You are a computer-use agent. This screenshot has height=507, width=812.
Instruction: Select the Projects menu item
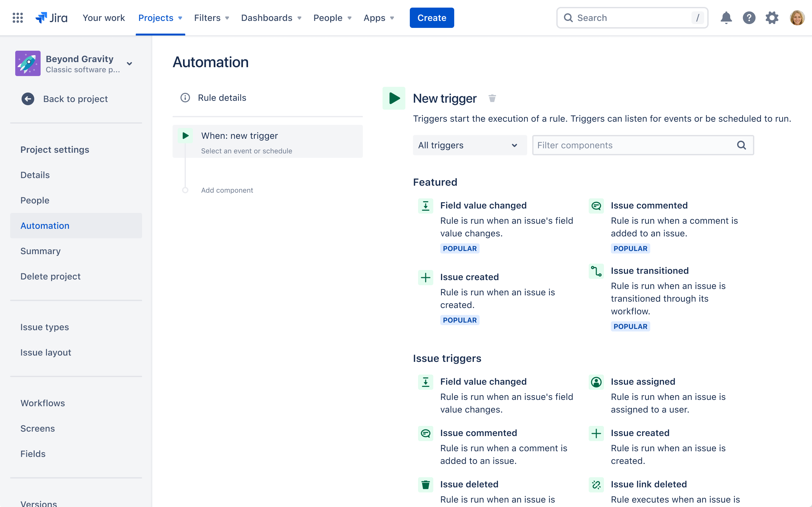(156, 17)
